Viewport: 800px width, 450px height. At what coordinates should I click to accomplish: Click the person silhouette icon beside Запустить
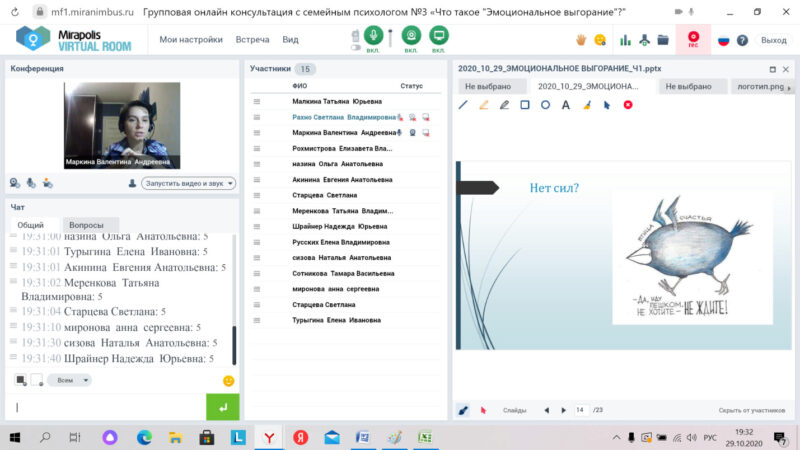[x=132, y=183]
